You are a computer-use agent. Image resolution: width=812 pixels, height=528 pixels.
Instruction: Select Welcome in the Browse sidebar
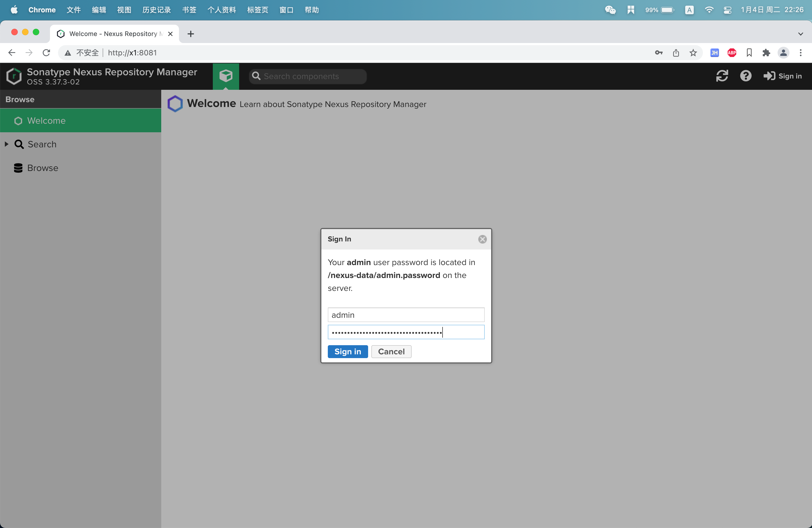(x=81, y=120)
